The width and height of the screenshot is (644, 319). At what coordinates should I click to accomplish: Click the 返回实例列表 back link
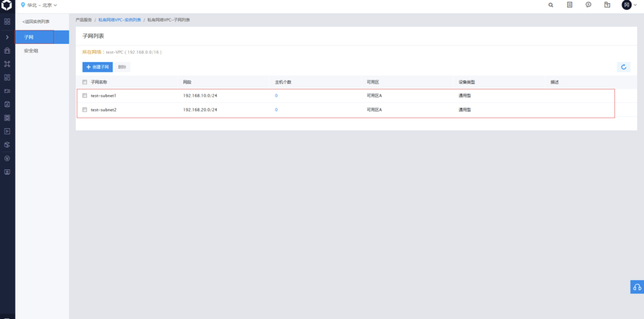[36, 22]
